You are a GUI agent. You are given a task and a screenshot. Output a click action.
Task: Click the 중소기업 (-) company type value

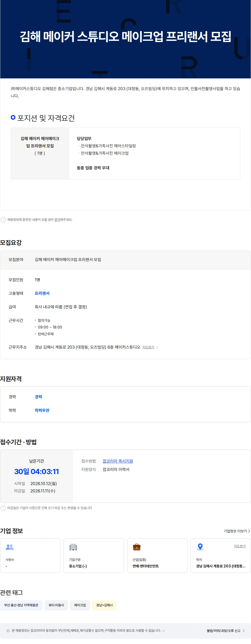[78, 566]
